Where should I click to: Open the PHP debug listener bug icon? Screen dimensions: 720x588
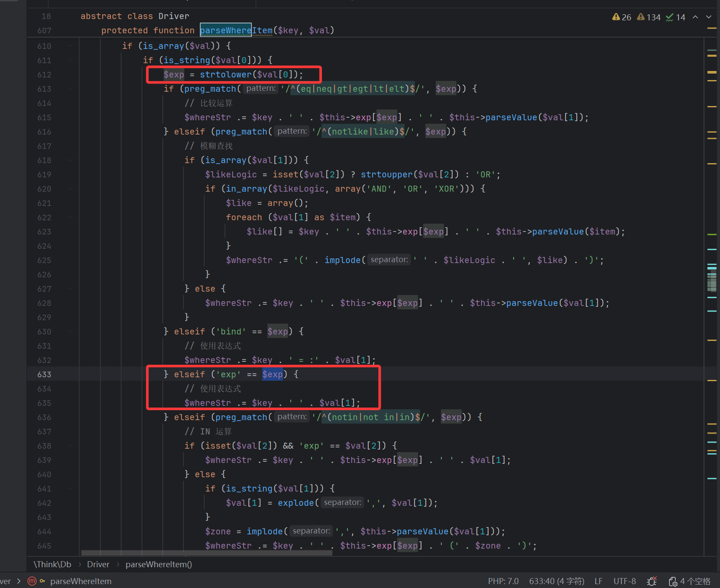click(652, 581)
